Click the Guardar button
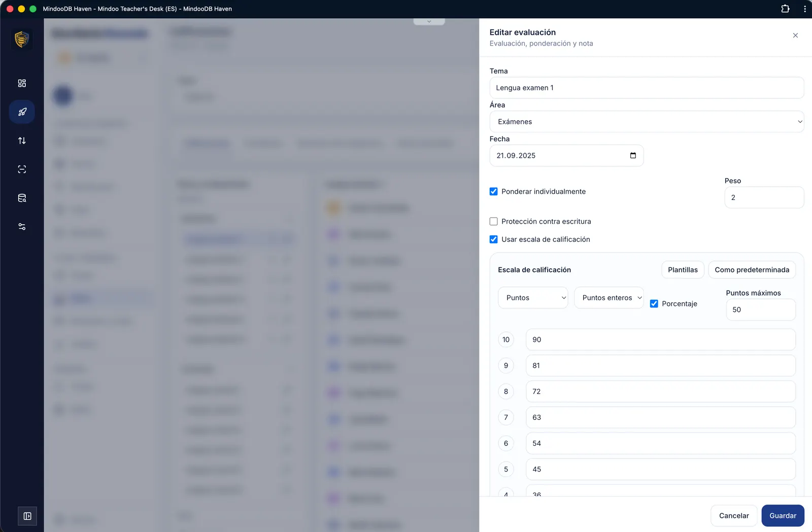Image resolution: width=812 pixels, height=532 pixels. point(783,516)
